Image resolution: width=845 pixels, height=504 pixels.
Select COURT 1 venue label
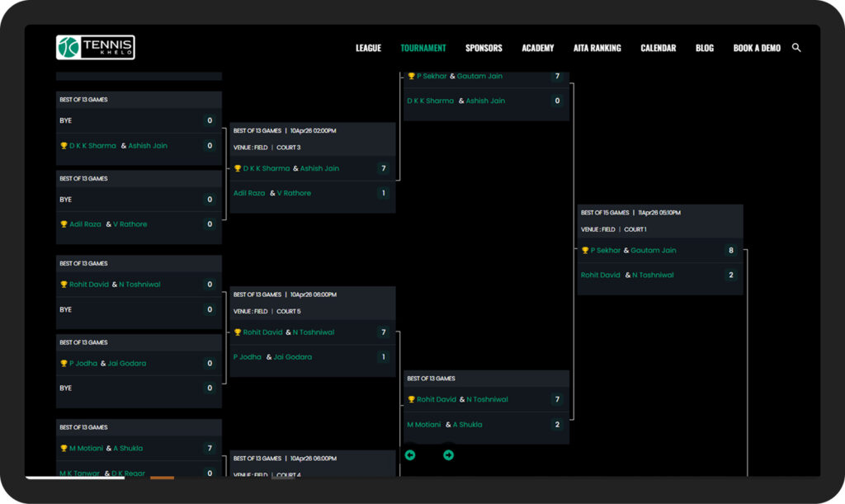(x=635, y=229)
